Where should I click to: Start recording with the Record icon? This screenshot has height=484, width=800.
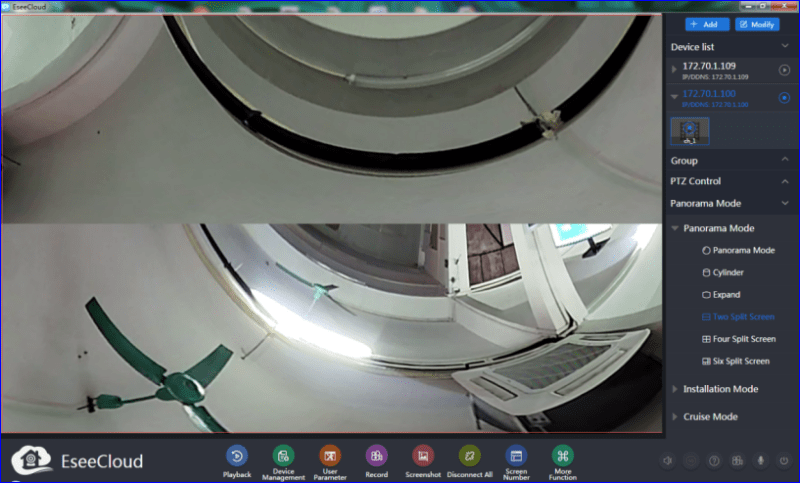tap(376, 457)
